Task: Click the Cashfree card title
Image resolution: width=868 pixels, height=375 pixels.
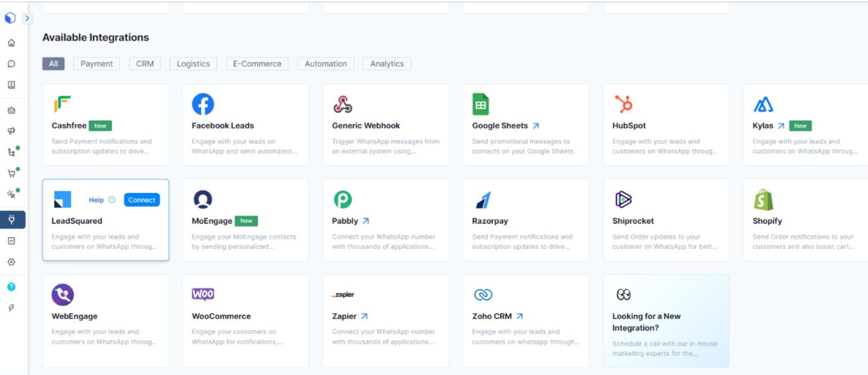Action: tap(69, 126)
